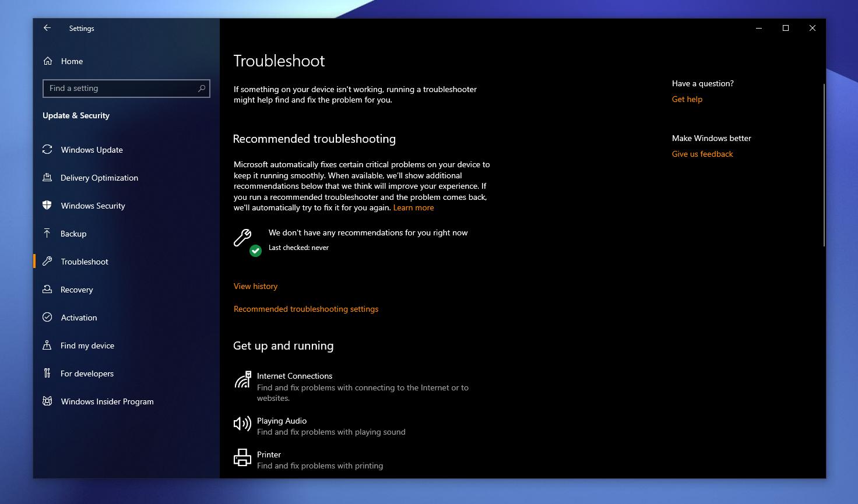Select the Troubleshoot sidebar label
This screenshot has height=504, width=858.
[85, 262]
